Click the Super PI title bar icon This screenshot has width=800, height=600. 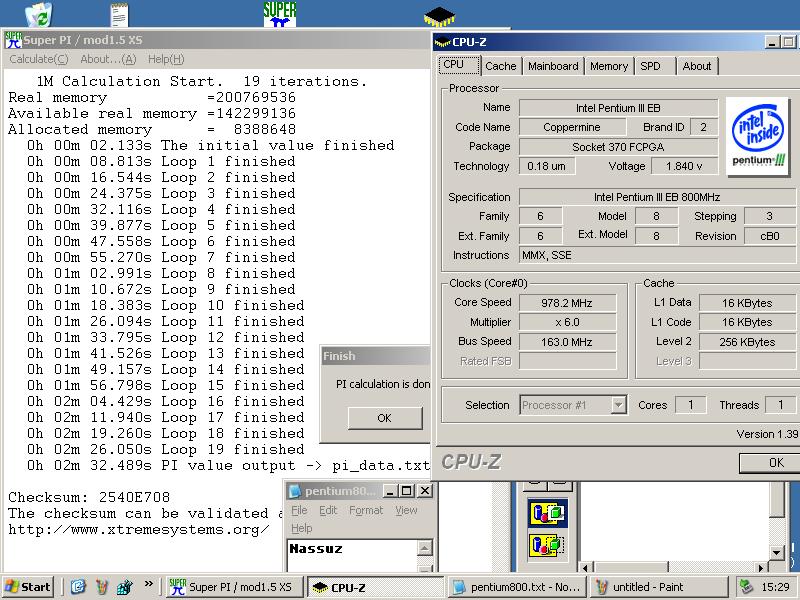click(x=13, y=40)
